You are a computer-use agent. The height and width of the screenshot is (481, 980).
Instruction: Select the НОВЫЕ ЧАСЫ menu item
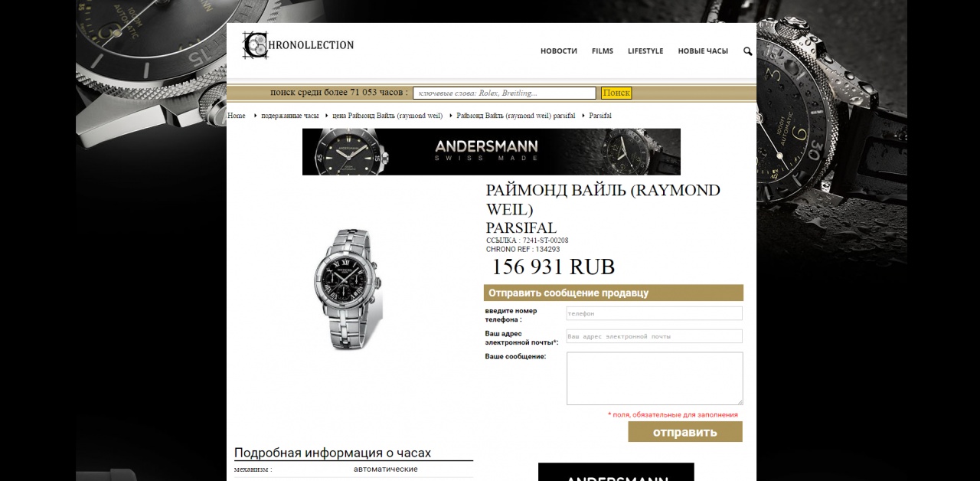click(703, 51)
